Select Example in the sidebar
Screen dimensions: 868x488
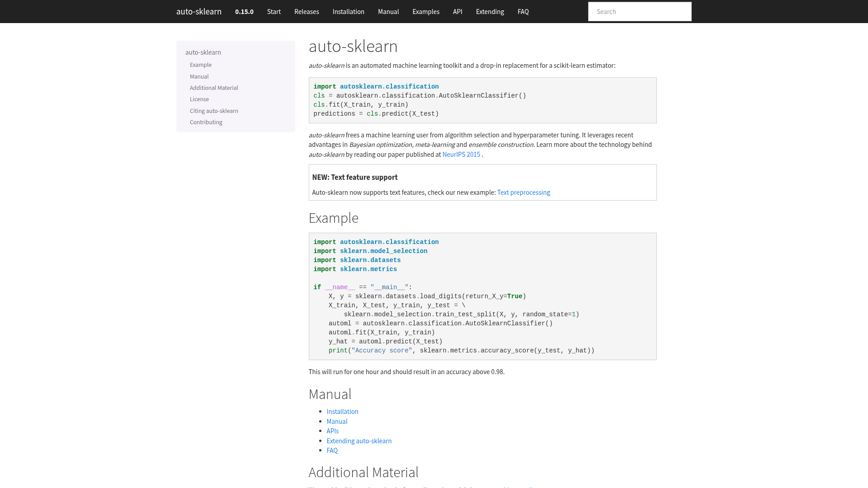201,65
